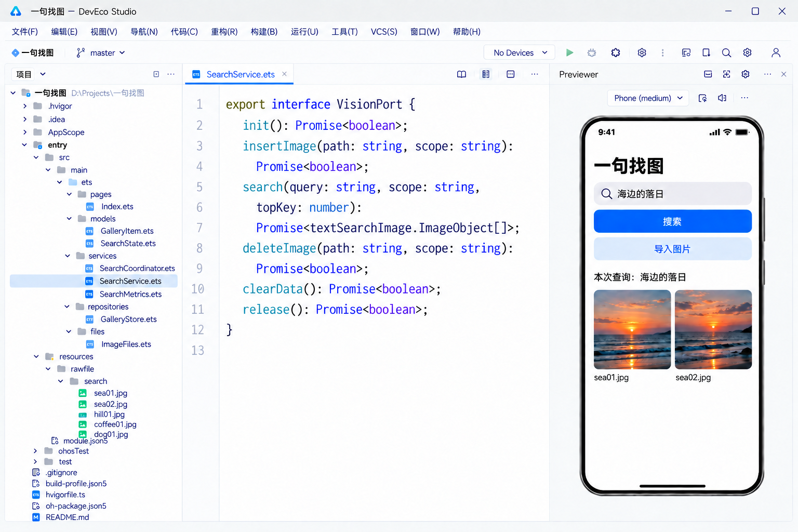Click rotate/multi-device icon beside Phone dropdown
Image resolution: width=798 pixels, height=532 pixels.
point(702,98)
